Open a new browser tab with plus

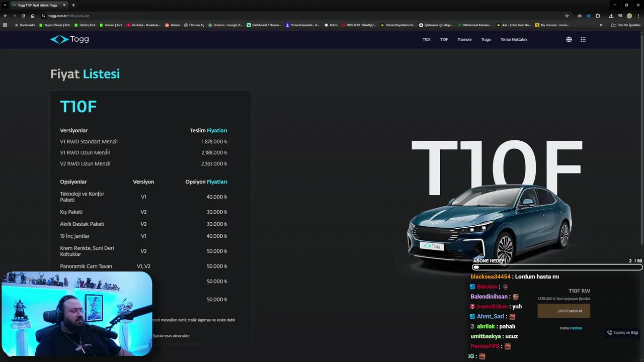(x=73, y=5)
